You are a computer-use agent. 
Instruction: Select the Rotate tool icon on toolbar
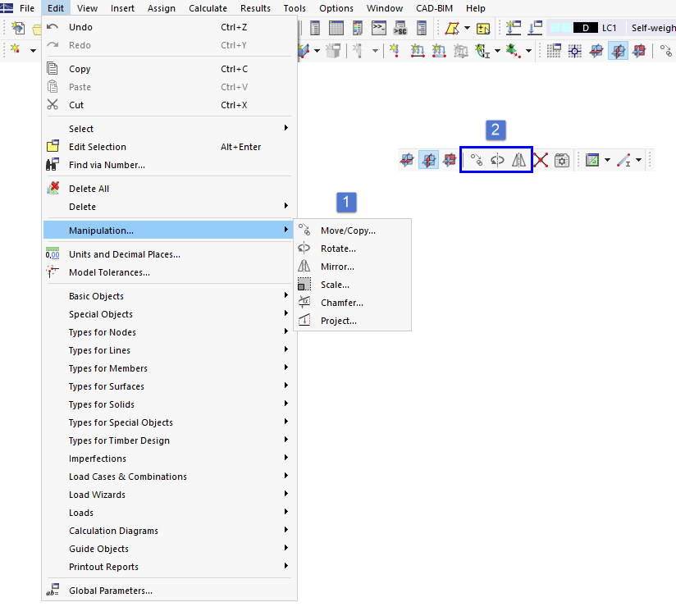tap(496, 159)
